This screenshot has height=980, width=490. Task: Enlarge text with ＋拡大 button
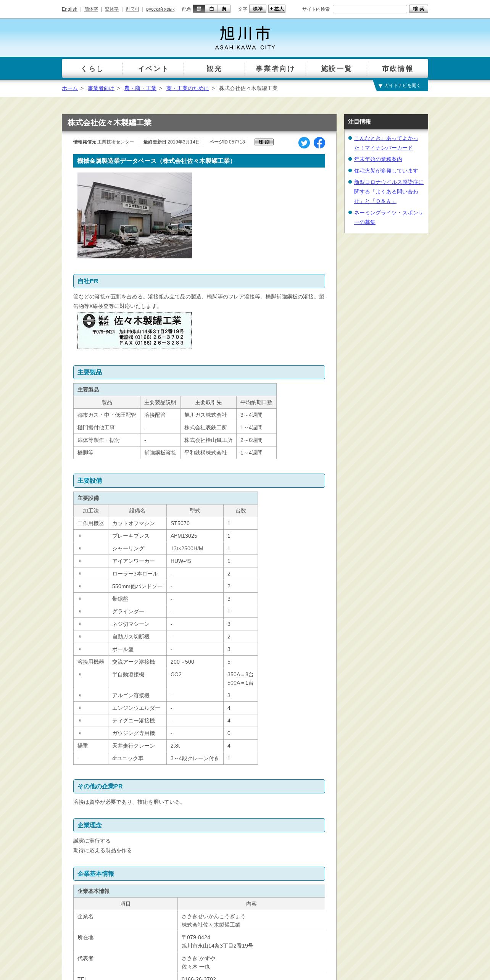(277, 9)
